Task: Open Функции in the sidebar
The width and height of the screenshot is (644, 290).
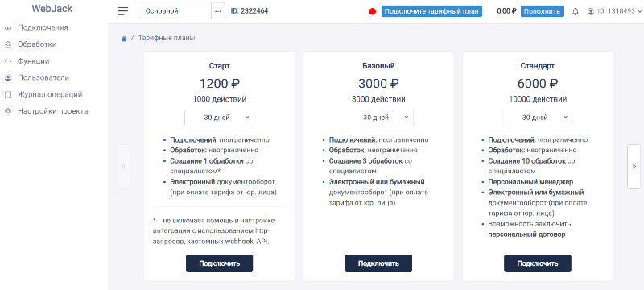Action: [x=33, y=61]
